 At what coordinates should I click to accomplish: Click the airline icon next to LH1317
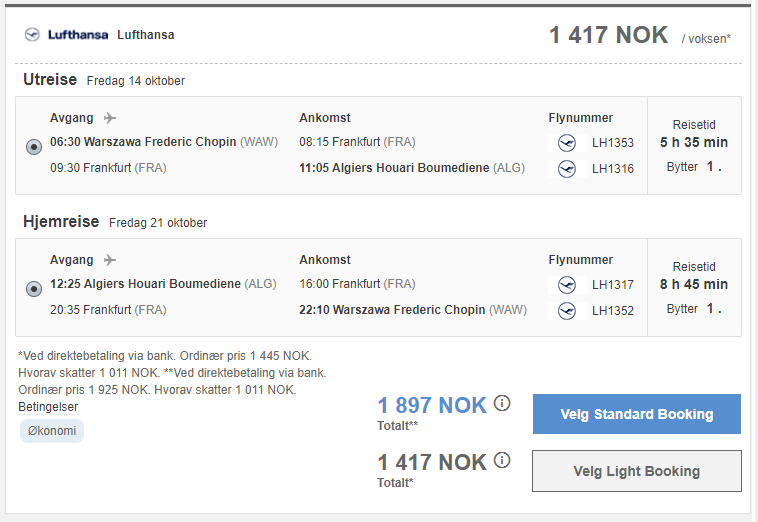pos(567,285)
